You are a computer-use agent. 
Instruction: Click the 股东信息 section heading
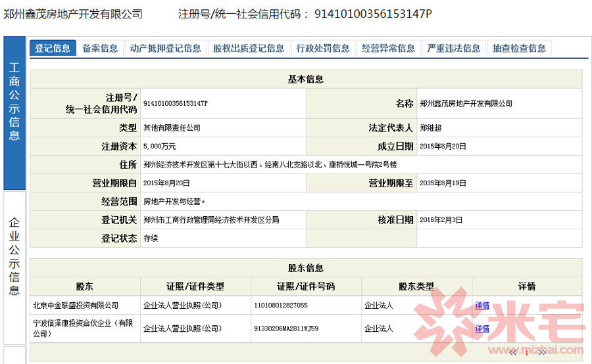coord(306,268)
